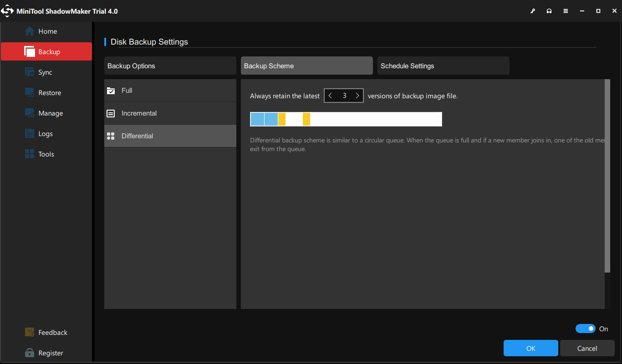Click the versions number field showing 3

(344, 96)
